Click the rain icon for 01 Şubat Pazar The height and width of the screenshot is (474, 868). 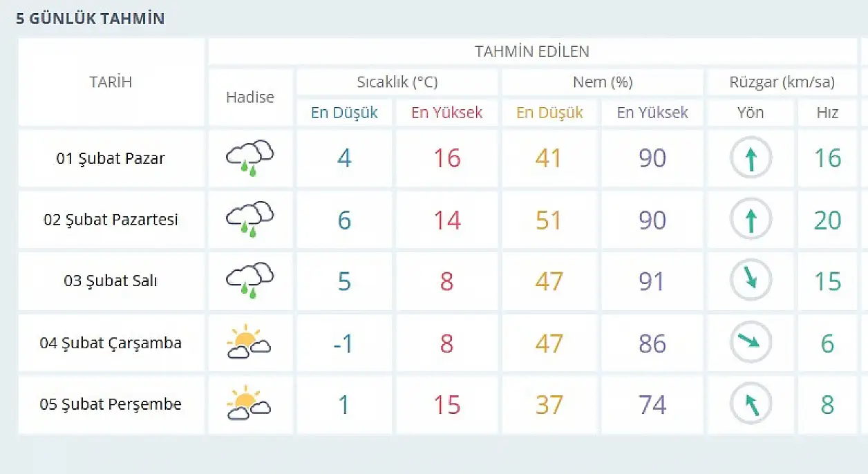click(249, 158)
